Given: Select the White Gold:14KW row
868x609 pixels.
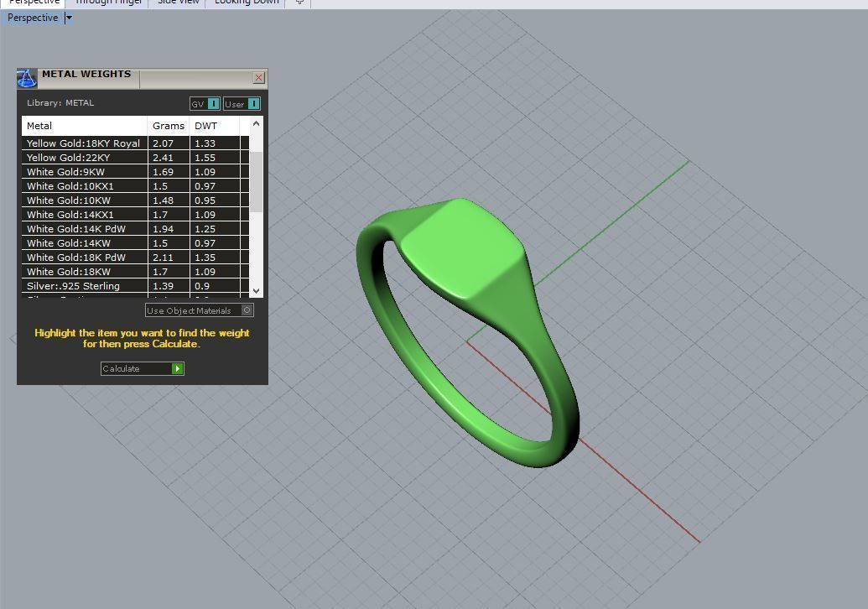Looking at the screenshot, I should [x=135, y=243].
